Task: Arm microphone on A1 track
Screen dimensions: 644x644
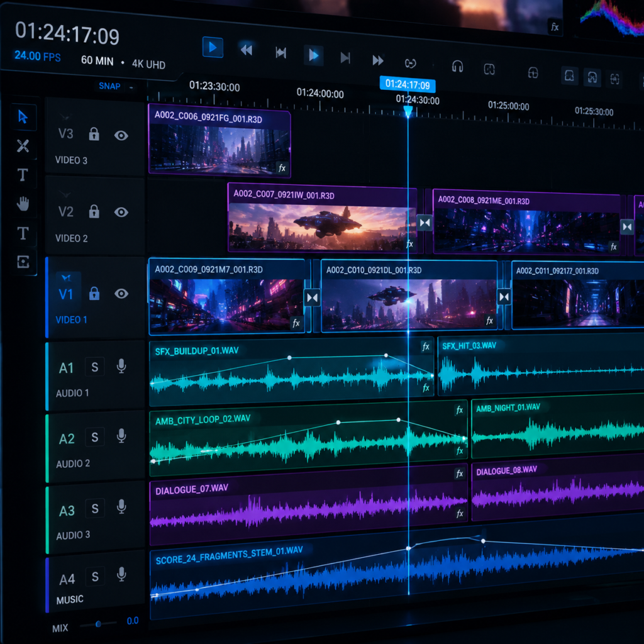Action: point(121,366)
